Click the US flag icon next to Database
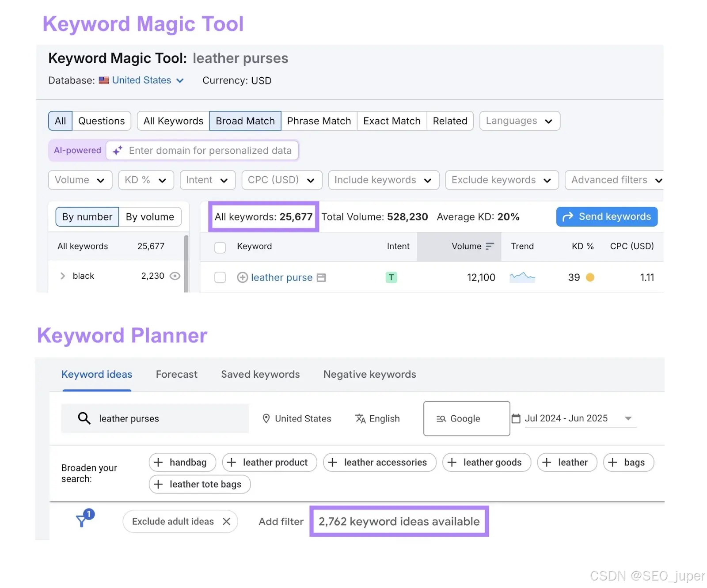 coord(103,80)
